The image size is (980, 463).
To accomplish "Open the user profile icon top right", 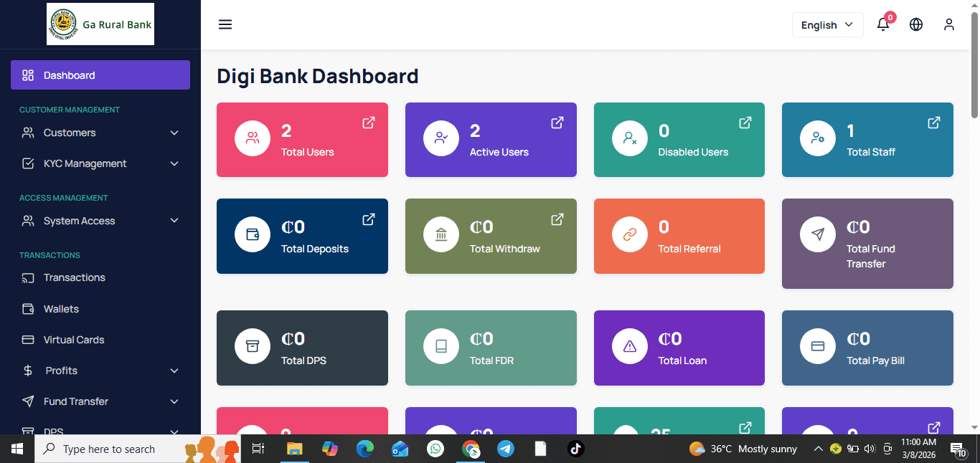I will click(948, 24).
